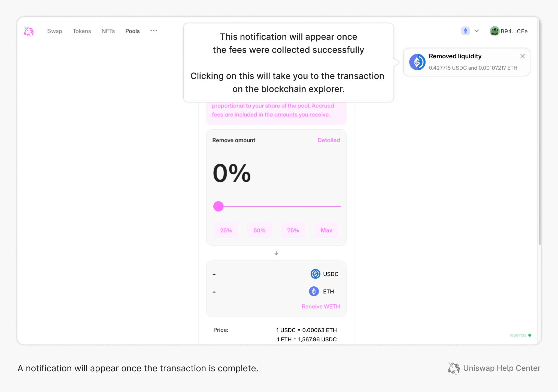Open wallet dropdown B94...CEe
Image resolution: width=558 pixels, height=392 pixels.
[514, 31]
